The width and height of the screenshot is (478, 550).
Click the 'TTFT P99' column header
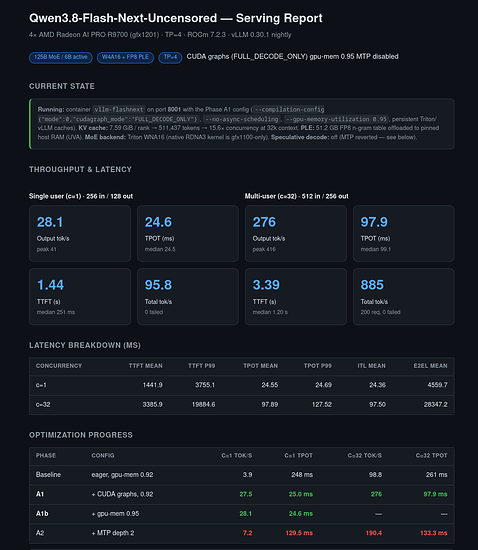[x=202, y=366]
